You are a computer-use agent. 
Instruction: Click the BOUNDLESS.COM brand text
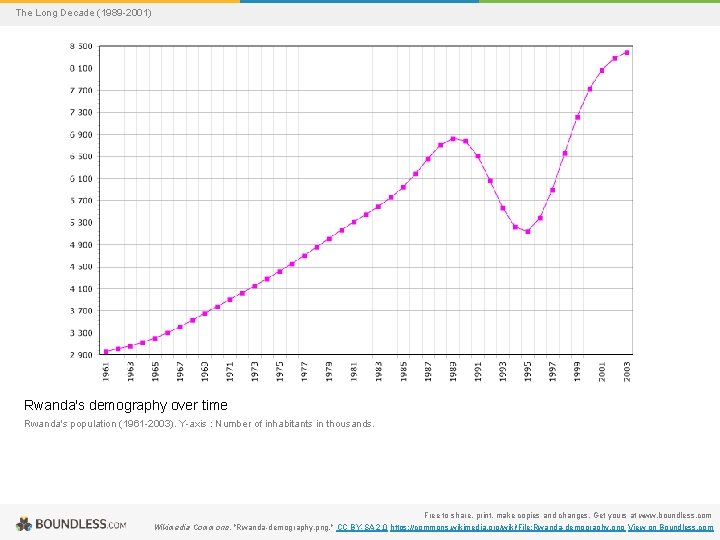point(80,524)
